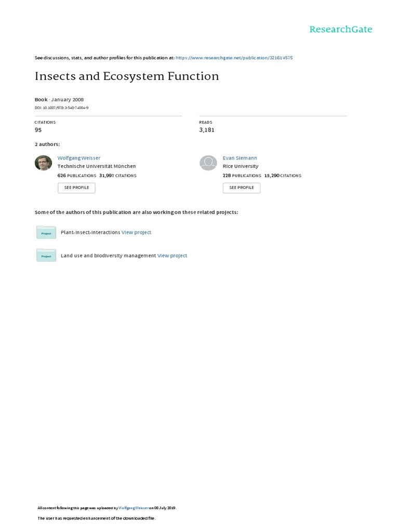Open Evan Siemann author name link
399x532 pixels.
(240, 158)
